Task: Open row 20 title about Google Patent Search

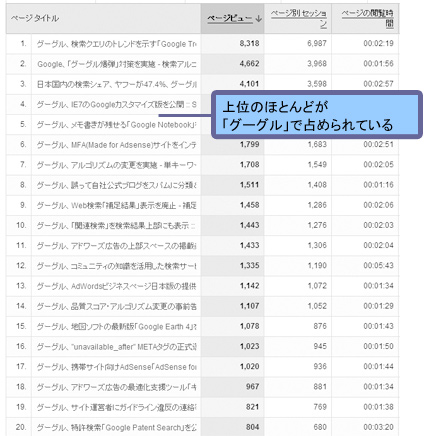Action: point(117,427)
